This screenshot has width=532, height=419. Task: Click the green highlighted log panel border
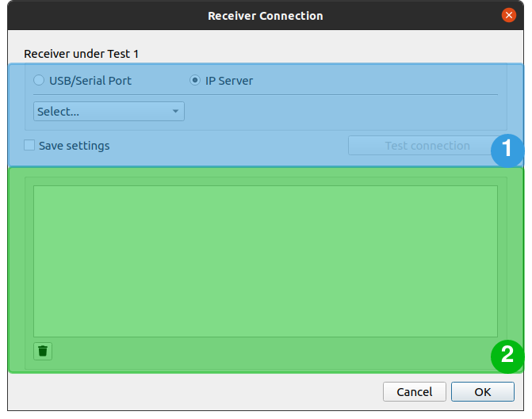pos(17,269)
